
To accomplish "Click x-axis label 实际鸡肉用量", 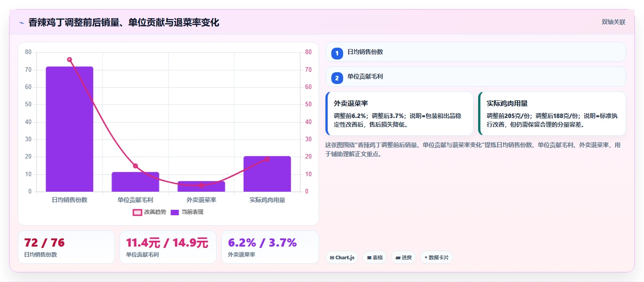I will [x=267, y=200].
